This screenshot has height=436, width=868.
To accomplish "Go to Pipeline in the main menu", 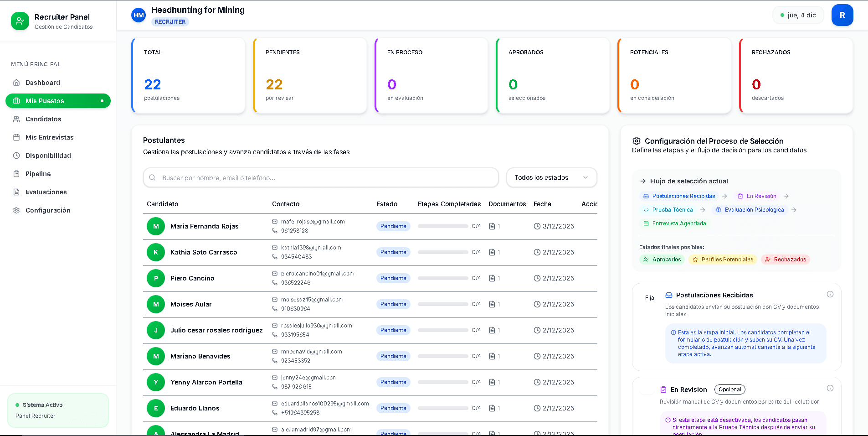I will (x=38, y=174).
